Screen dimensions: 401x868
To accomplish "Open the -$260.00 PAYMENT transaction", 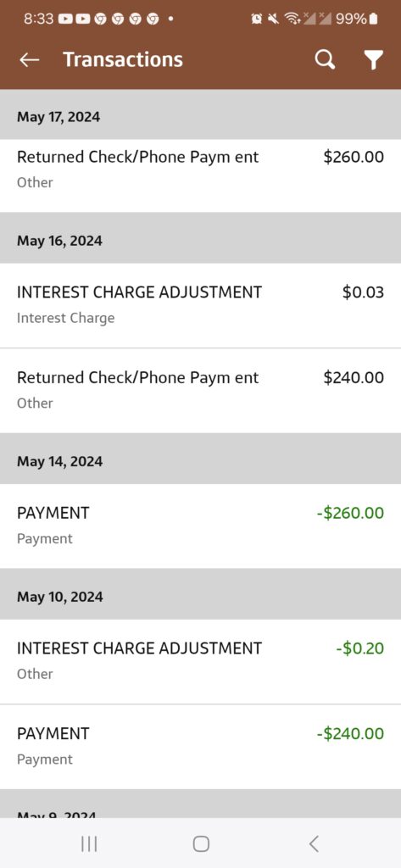I will 200,526.
